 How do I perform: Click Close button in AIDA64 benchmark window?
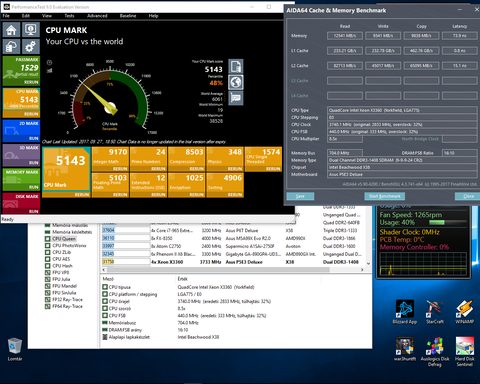click(468, 196)
